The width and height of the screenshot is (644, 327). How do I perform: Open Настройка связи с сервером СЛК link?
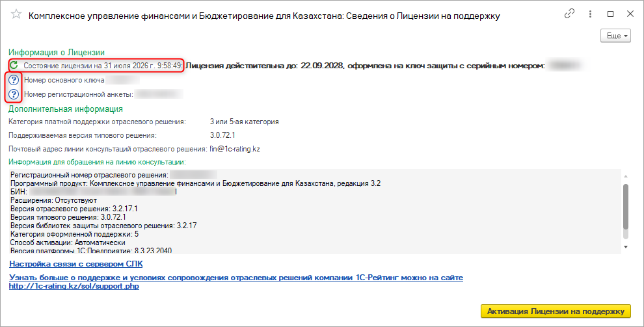pyautogui.click(x=76, y=264)
